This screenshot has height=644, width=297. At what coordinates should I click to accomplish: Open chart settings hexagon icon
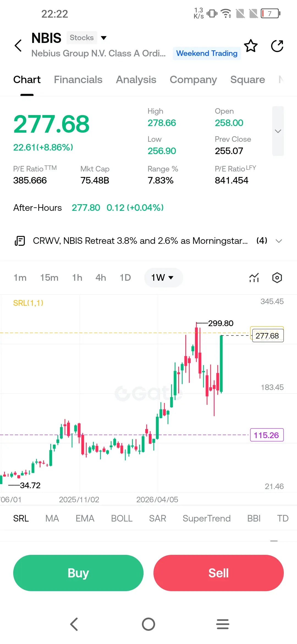(x=277, y=278)
